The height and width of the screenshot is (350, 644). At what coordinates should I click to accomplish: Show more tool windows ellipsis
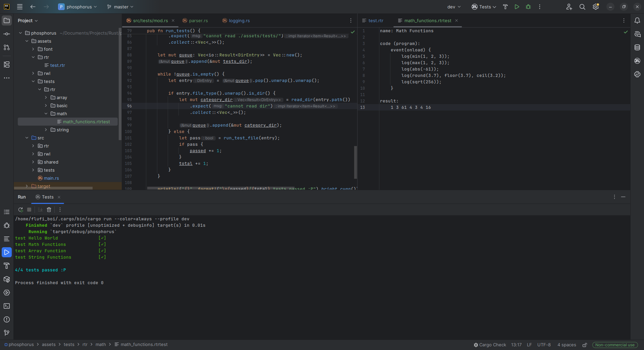tap(7, 78)
